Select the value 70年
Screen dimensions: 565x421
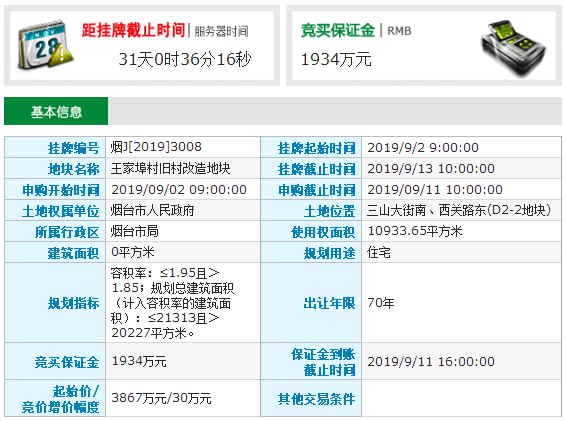coord(381,303)
